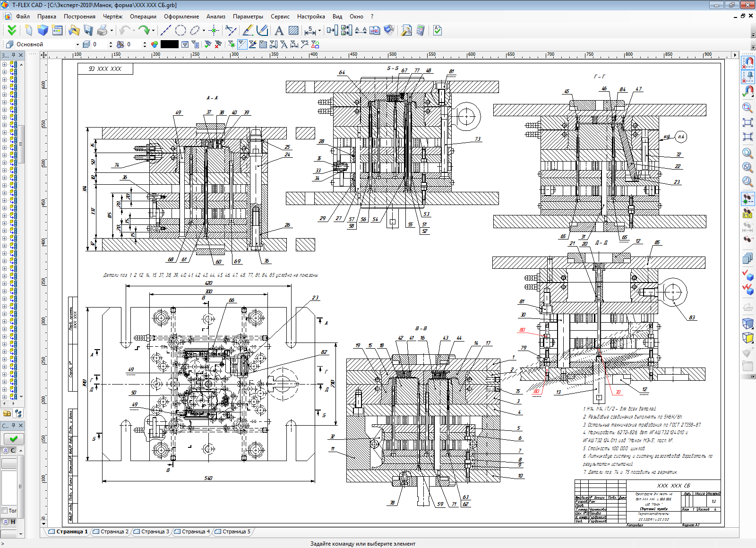Click the ruler origin crosshair corner button
Viewport: 756px width, 548px height.
click(44, 55)
